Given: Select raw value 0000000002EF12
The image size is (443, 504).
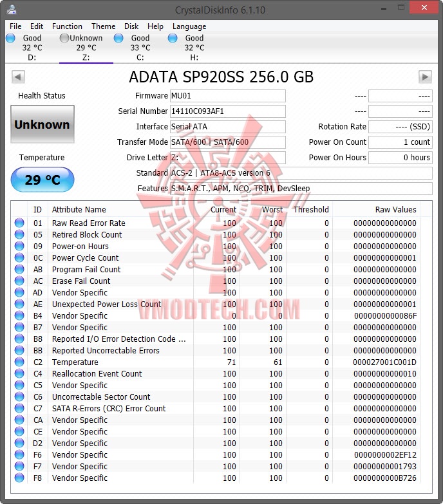Looking at the screenshot, I should (x=385, y=455).
